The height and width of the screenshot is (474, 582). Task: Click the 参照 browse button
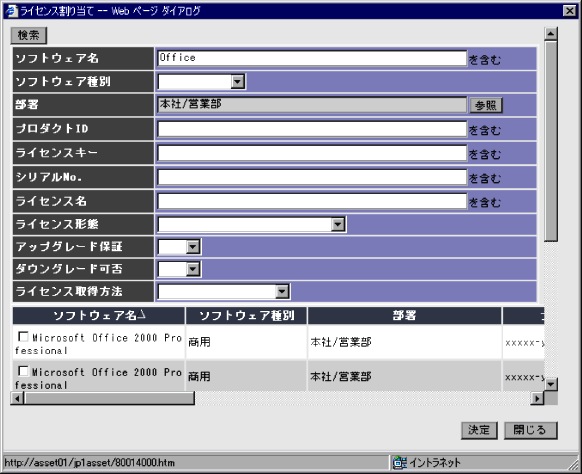[x=486, y=105]
